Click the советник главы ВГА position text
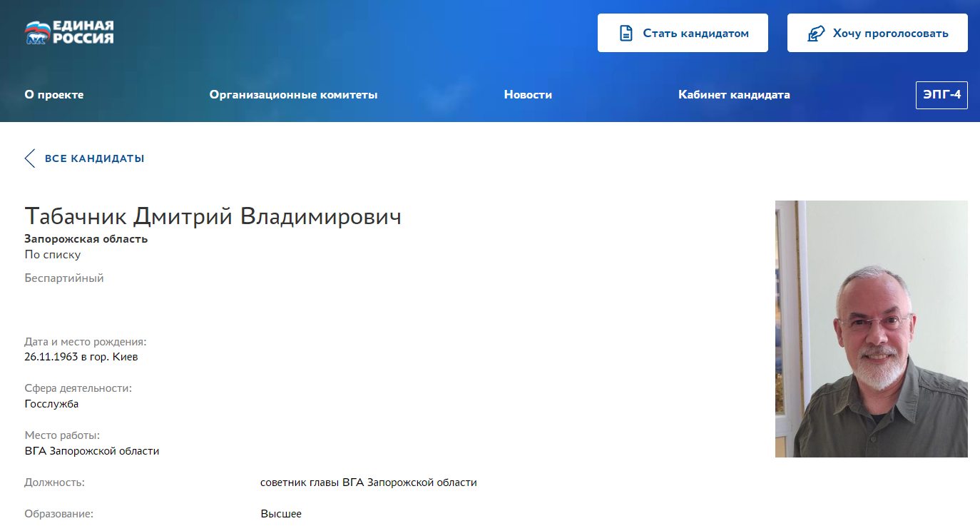This screenshot has width=980, height=531. (368, 482)
